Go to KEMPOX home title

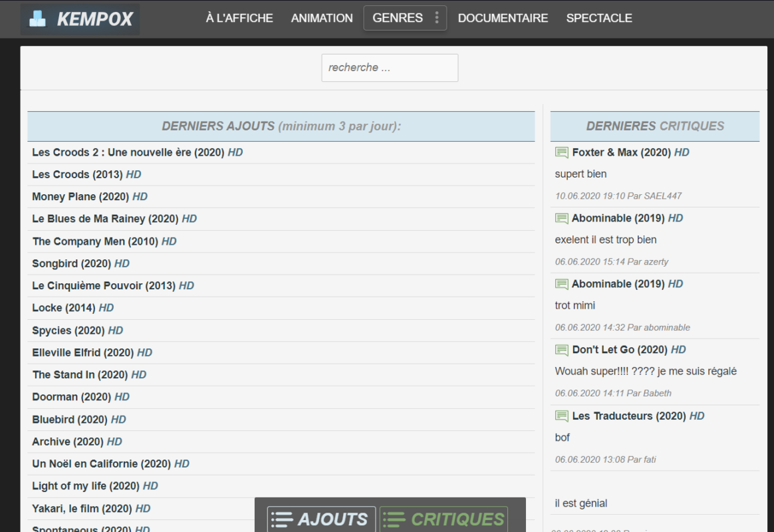(x=95, y=19)
